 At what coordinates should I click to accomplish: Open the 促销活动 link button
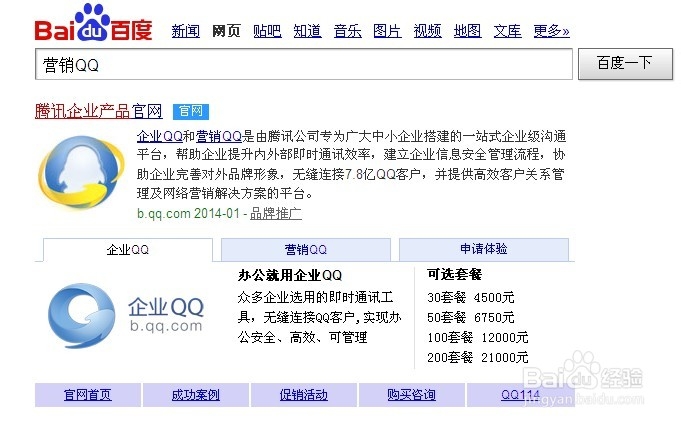coord(304,395)
